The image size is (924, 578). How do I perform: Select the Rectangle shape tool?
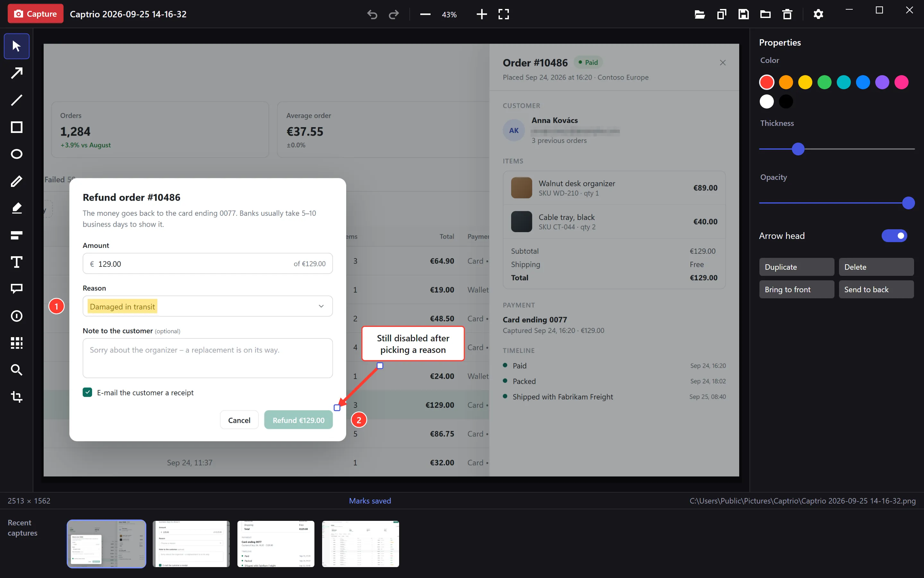click(x=16, y=127)
